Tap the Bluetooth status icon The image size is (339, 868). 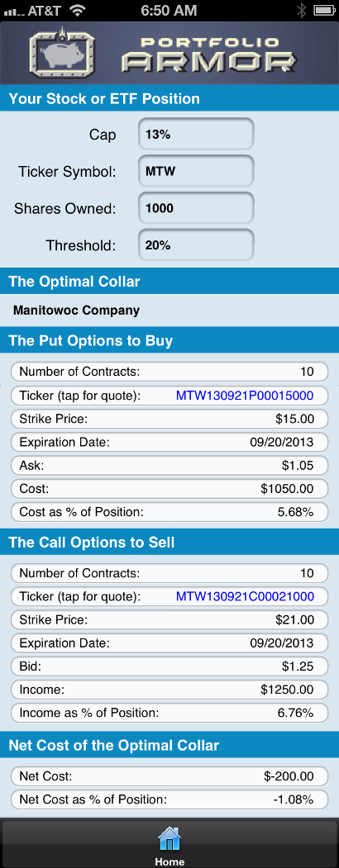(301, 10)
